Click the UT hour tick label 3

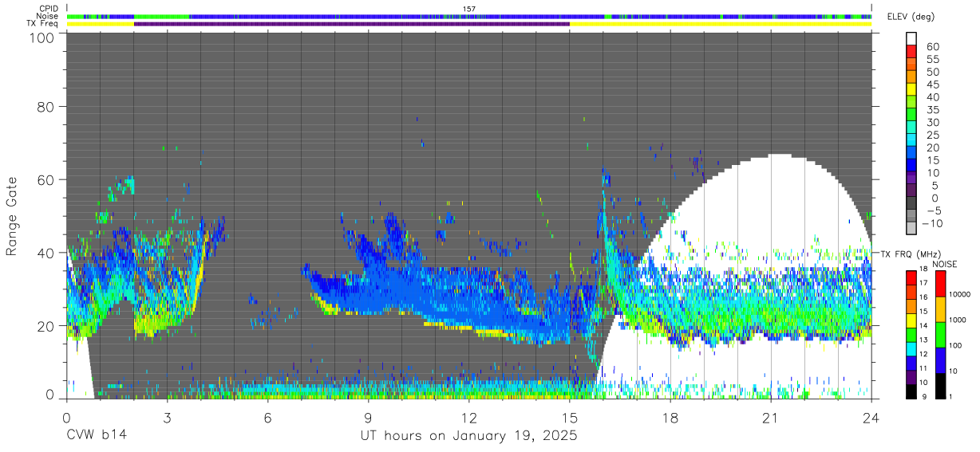167,417
